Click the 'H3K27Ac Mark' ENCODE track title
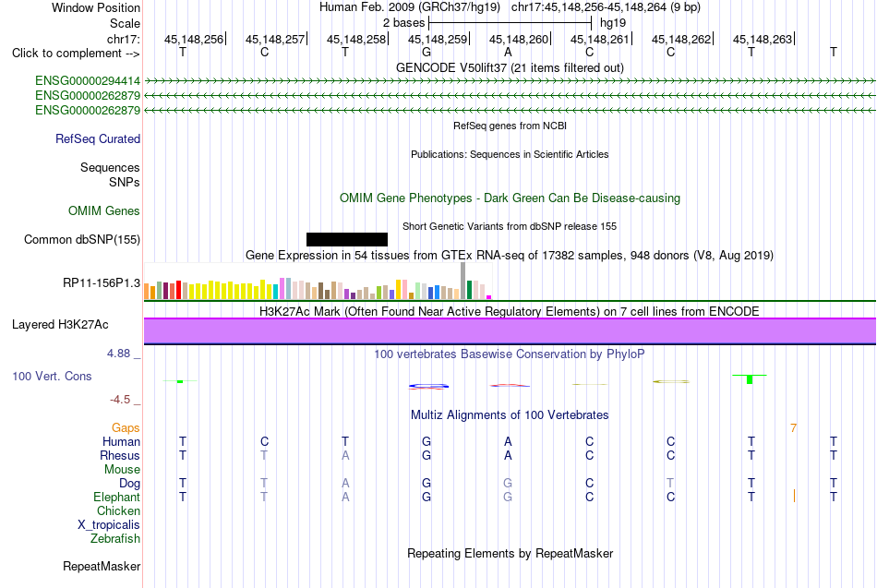877x588 pixels. (510, 311)
